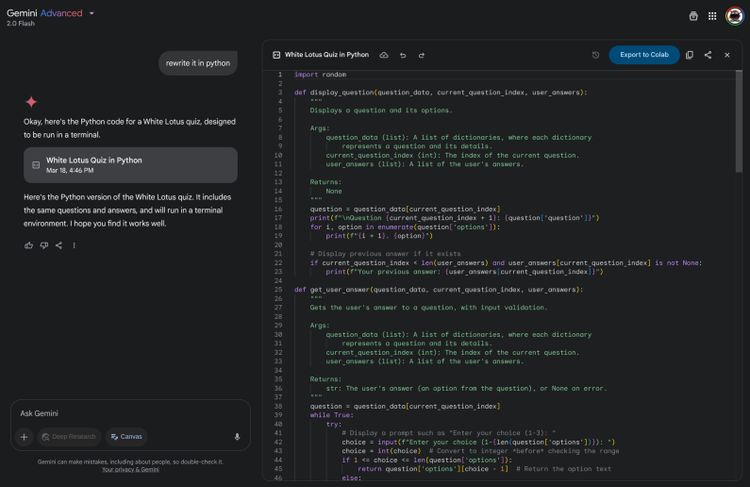The width and height of the screenshot is (750, 487).
Task: Click the cloud saved status icon
Action: 384,55
